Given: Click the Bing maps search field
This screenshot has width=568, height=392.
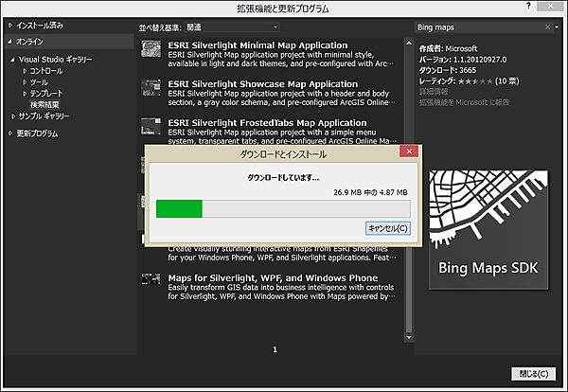Looking at the screenshot, I should click(x=479, y=27).
